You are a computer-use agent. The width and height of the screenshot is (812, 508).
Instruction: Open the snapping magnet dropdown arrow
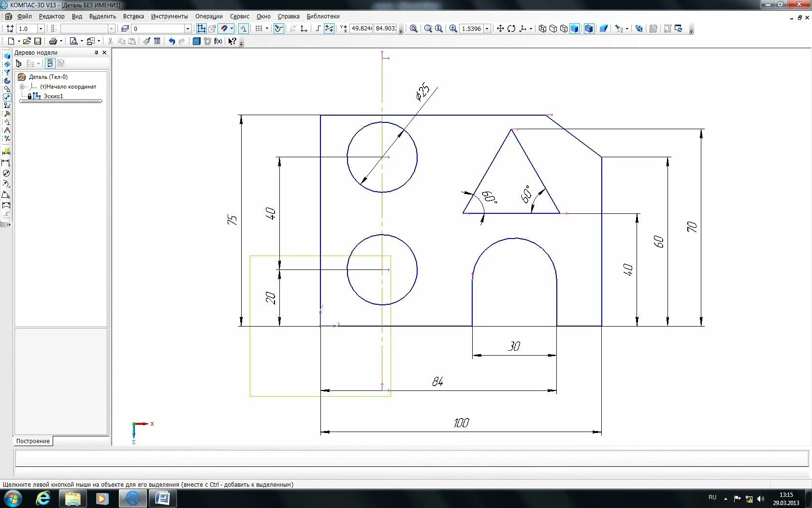coord(232,29)
